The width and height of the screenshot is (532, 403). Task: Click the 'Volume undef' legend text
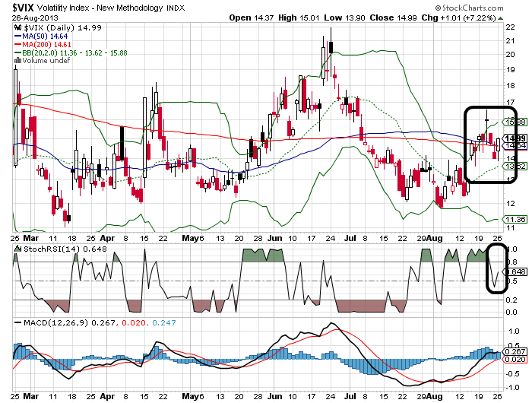point(46,60)
